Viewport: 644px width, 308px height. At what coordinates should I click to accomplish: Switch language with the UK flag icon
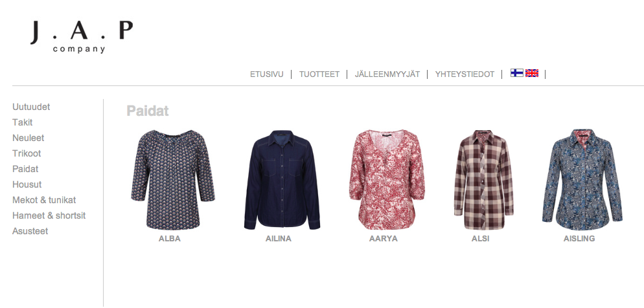coord(532,73)
